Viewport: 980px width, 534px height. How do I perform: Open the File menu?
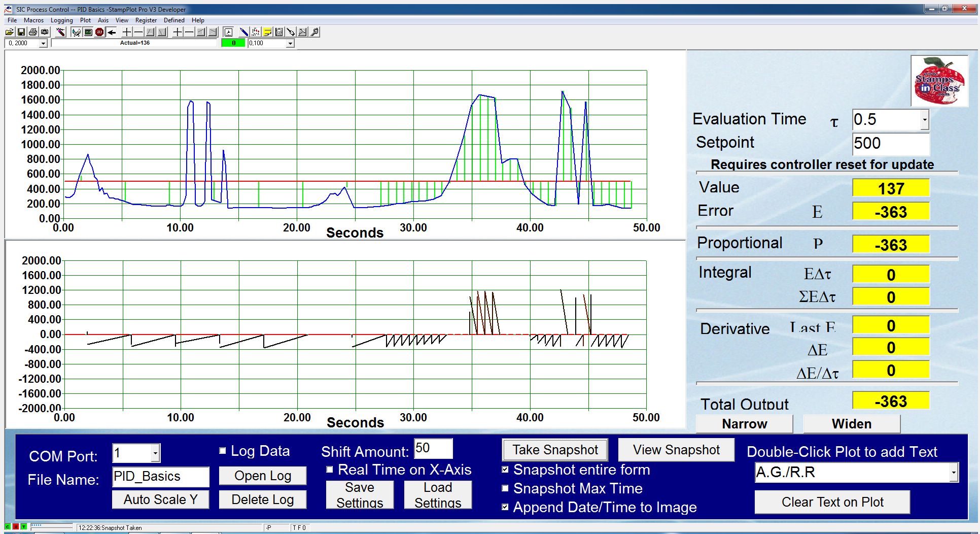click(12, 20)
